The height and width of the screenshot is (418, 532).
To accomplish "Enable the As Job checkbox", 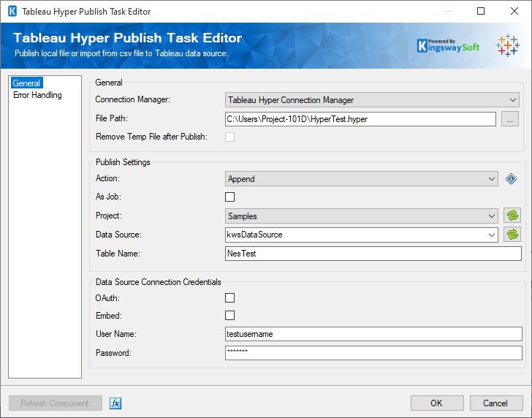I will [229, 197].
